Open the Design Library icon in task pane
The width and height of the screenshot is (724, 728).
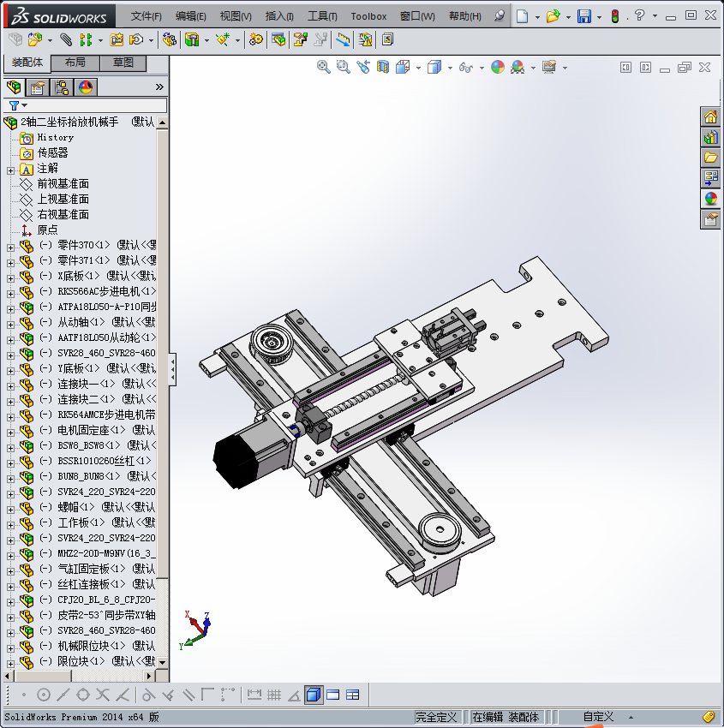point(710,137)
